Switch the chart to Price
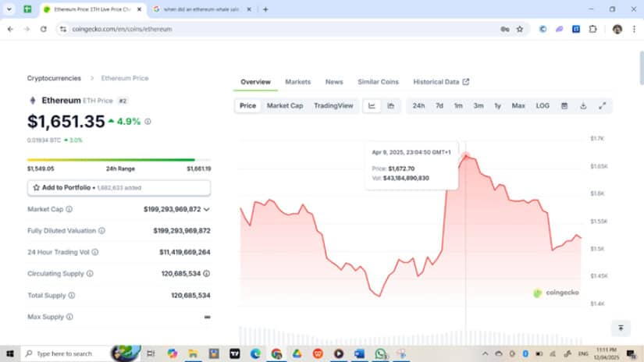This screenshot has height=362, width=644. tap(247, 106)
